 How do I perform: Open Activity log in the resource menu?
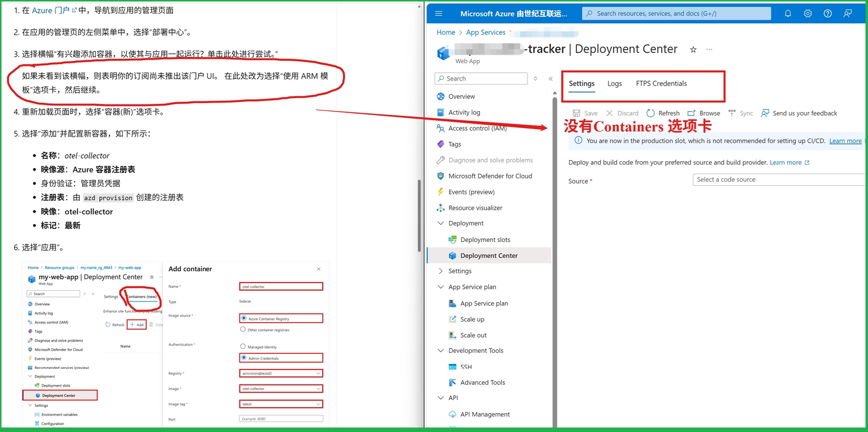click(464, 112)
